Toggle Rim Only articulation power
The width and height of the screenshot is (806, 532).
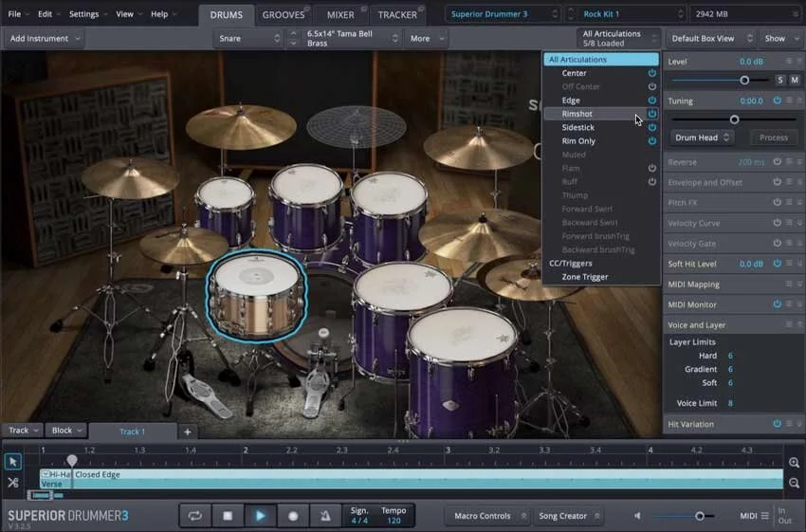coord(651,141)
